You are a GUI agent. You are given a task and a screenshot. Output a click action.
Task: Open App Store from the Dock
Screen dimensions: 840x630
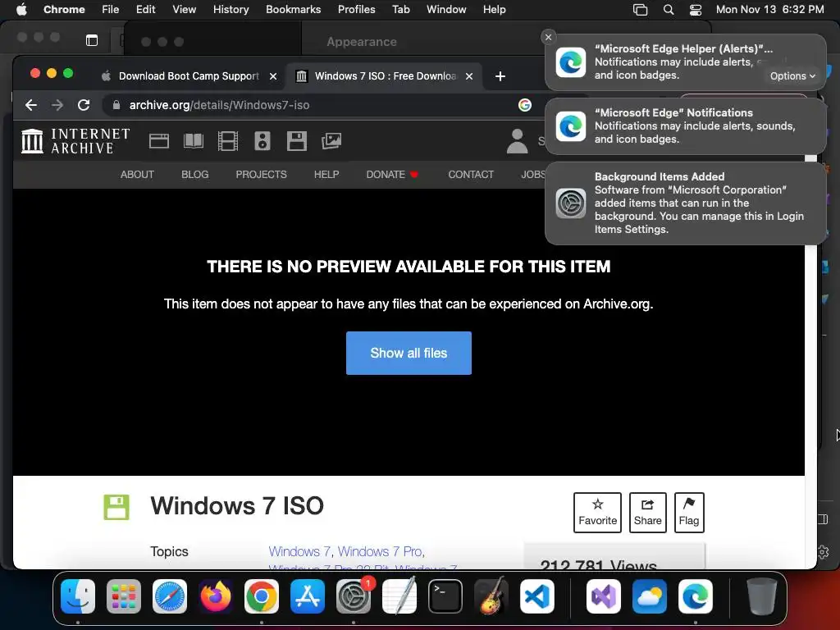click(308, 596)
